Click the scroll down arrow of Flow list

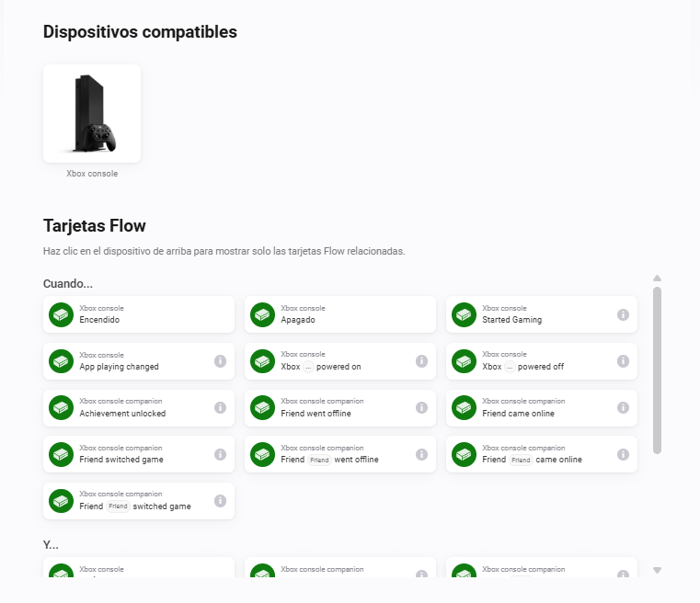[657, 570]
